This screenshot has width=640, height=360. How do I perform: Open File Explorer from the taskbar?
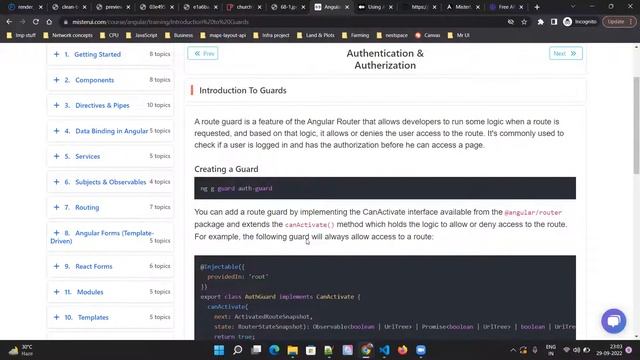(x=293, y=350)
